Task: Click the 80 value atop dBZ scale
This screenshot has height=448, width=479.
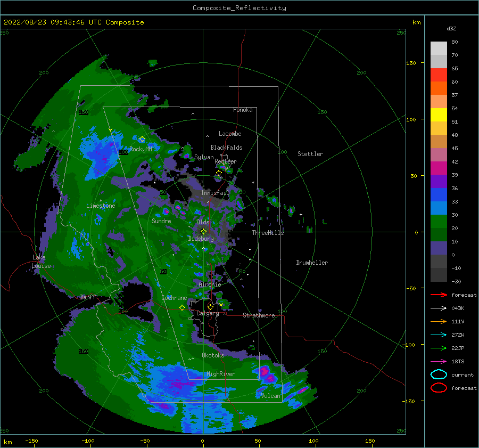Action: point(455,42)
